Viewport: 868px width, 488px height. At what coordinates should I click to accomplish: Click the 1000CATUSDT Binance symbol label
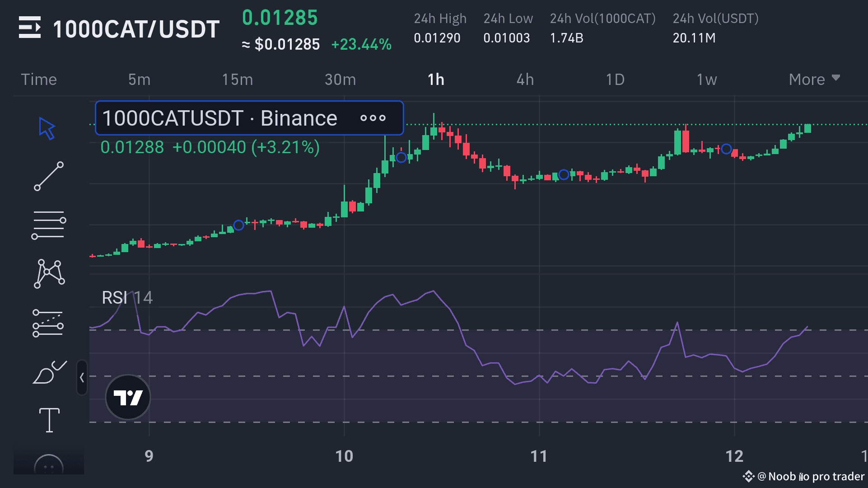coord(219,118)
